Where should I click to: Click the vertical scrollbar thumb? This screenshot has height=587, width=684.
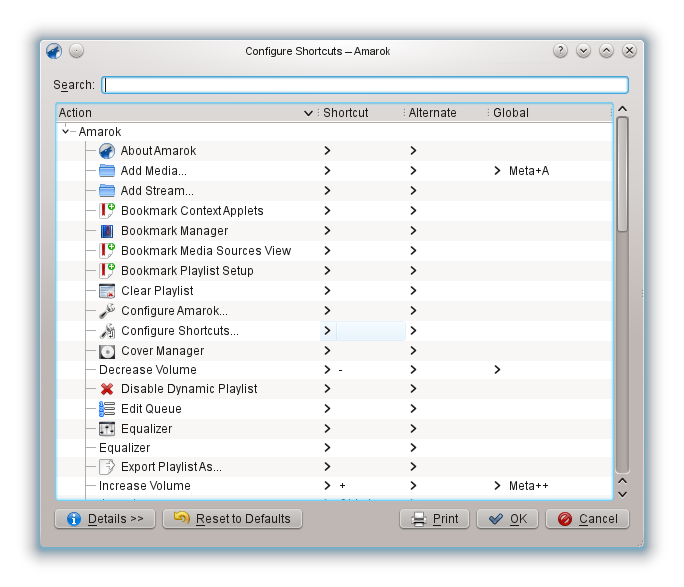tap(622, 174)
